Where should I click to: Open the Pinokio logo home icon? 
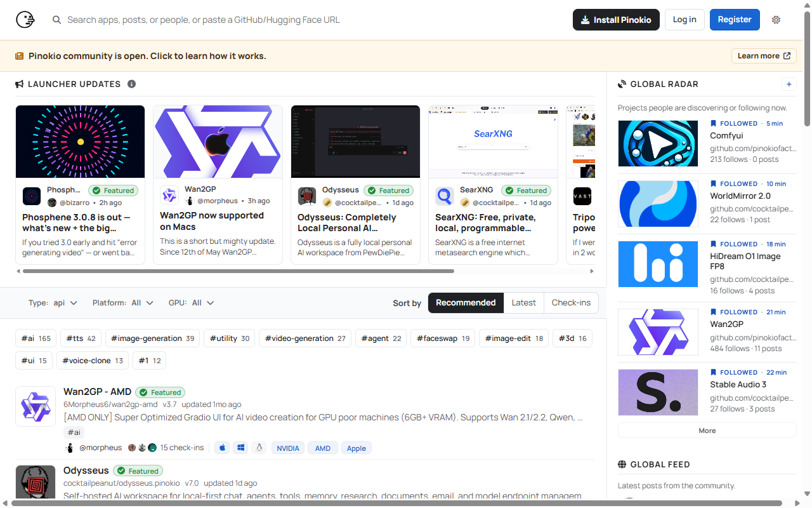click(x=25, y=20)
